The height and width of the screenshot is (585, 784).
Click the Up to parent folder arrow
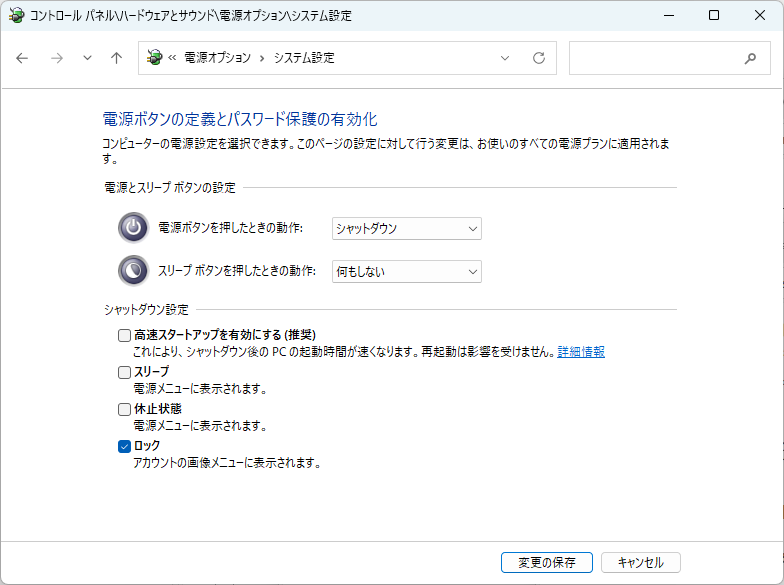click(116, 58)
